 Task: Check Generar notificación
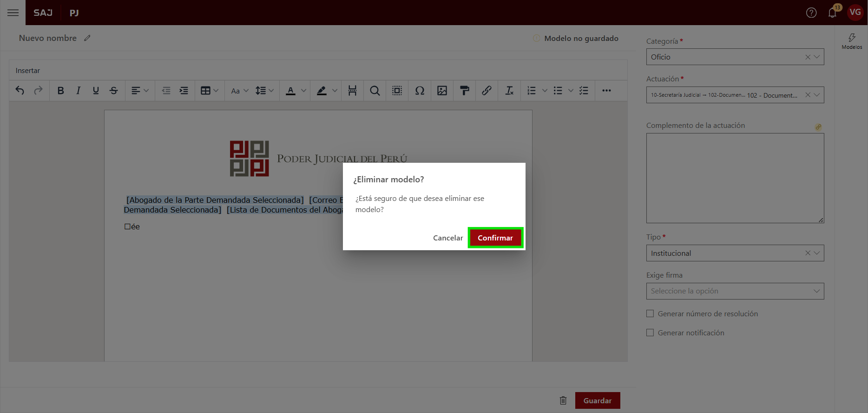(x=650, y=333)
